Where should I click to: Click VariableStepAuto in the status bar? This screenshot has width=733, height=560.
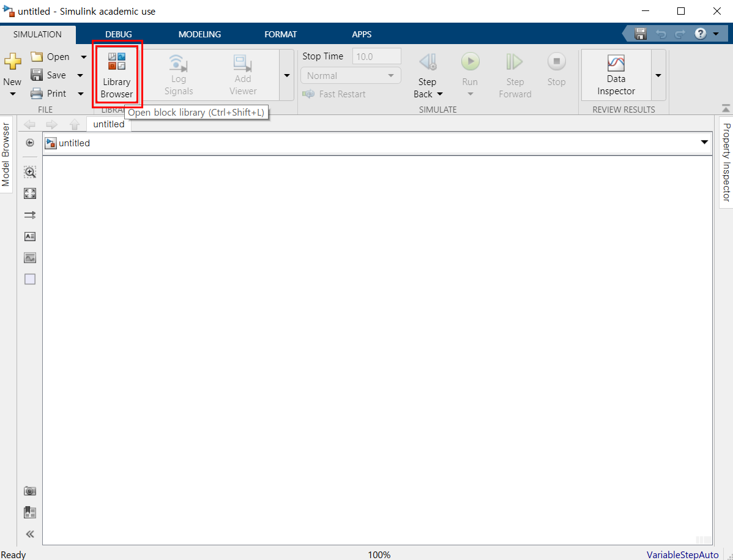pyautogui.click(x=682, y=554)
